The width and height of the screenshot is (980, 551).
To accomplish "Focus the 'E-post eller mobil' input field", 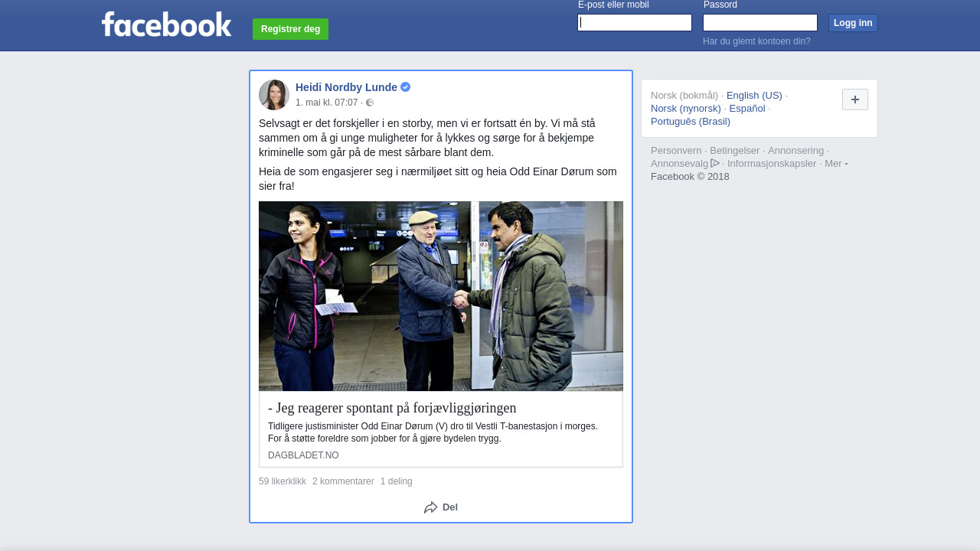I will (x=635, y=23).
